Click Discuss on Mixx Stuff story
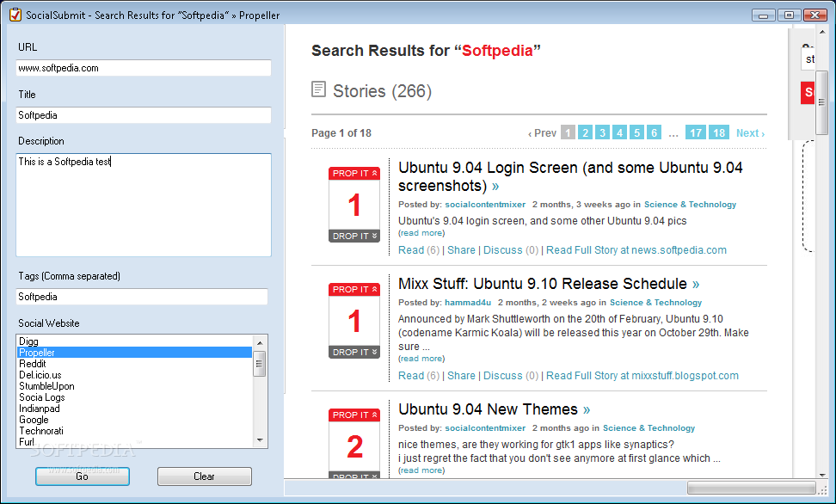 503,376
